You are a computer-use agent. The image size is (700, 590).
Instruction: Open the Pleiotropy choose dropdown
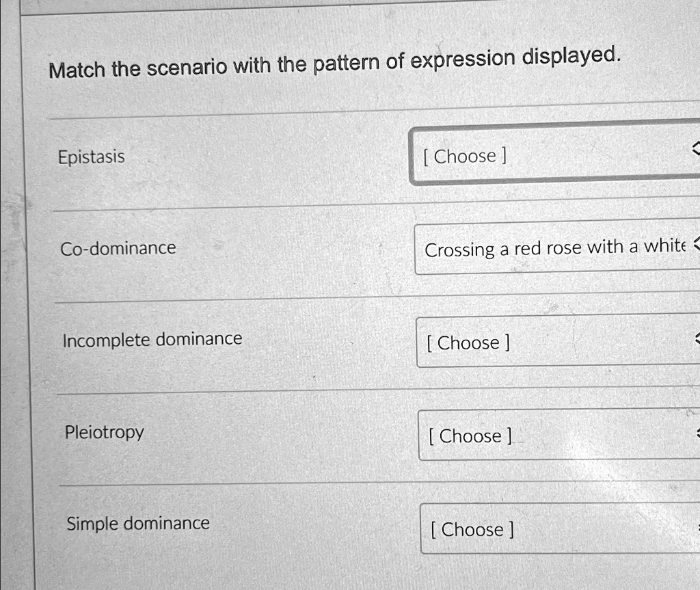pos(559,433)
